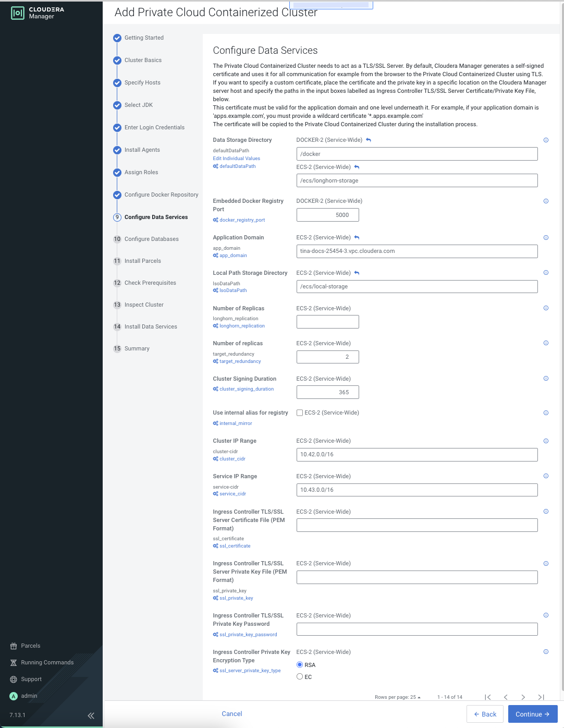Click the Service IP Range field
The width and height of the screenshot is (564, 728).
pos(417,490)
